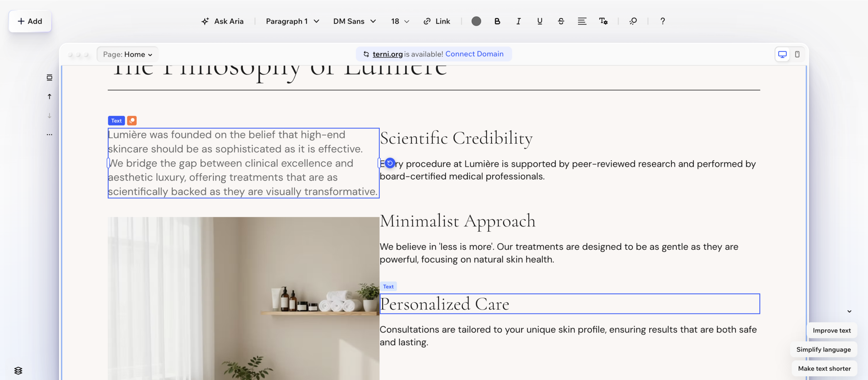This screenshot has height=380, width=868.
Task: Click the orange AI icon beside Text tag
Action: pos(132,121)
